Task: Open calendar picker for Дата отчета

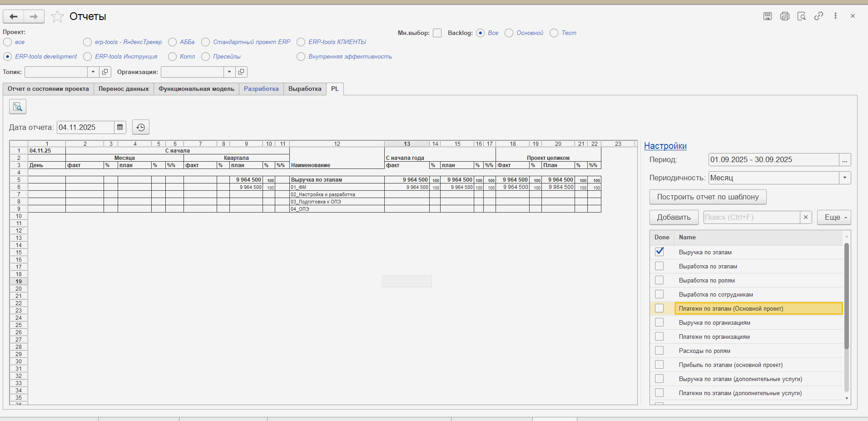Action: pos(120,127)
